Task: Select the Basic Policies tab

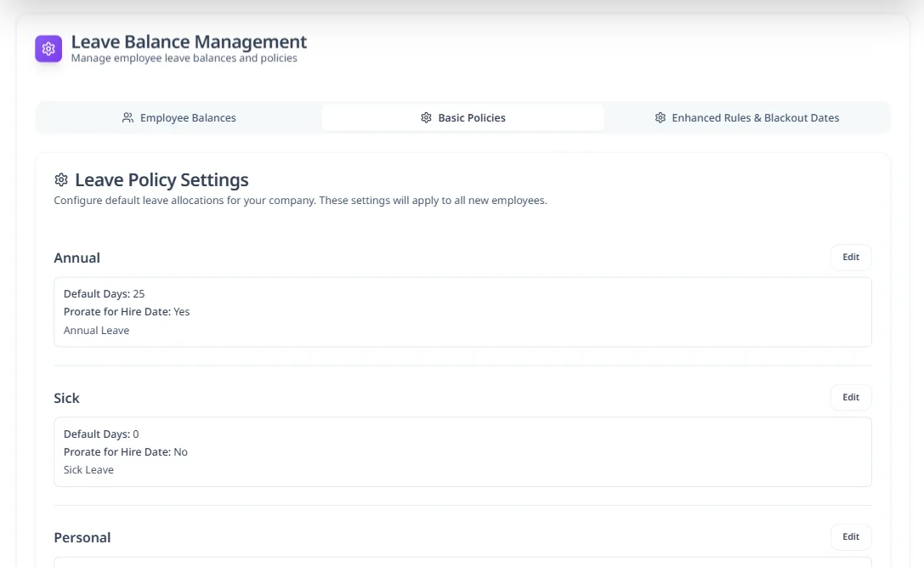Action: [462, 118]
